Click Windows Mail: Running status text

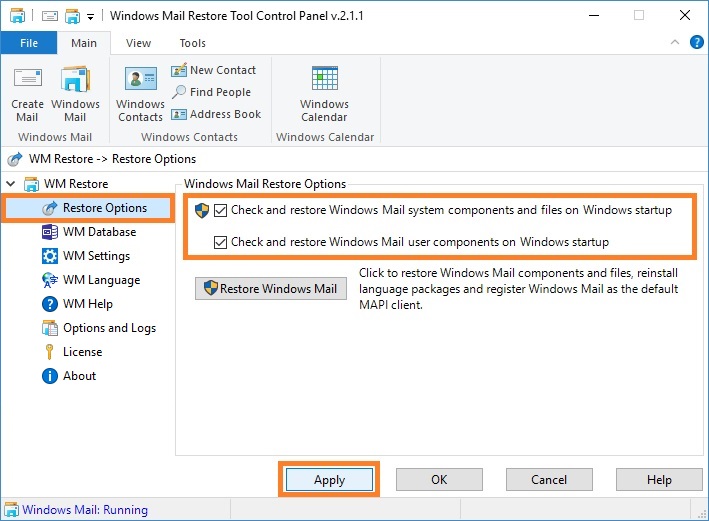(x=85, y=510)
